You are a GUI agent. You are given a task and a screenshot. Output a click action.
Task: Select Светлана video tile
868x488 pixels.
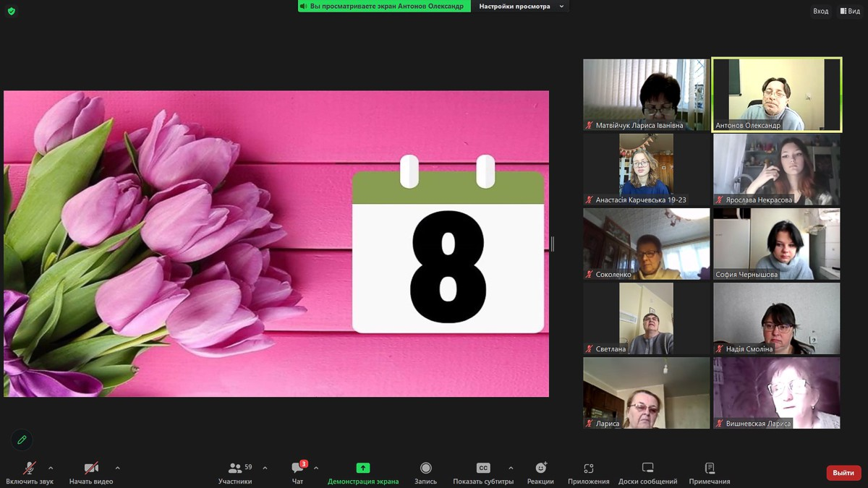pyautogui.click(x=647, y=318)
